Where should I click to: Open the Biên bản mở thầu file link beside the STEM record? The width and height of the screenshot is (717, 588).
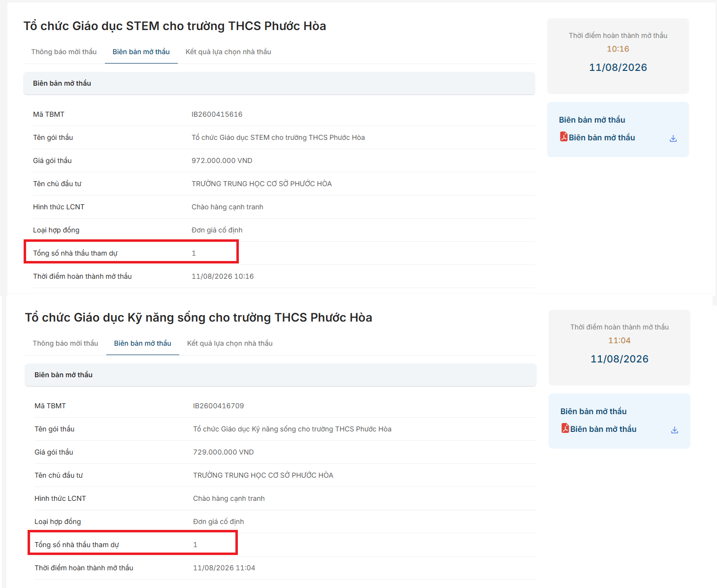coord(602,137)
